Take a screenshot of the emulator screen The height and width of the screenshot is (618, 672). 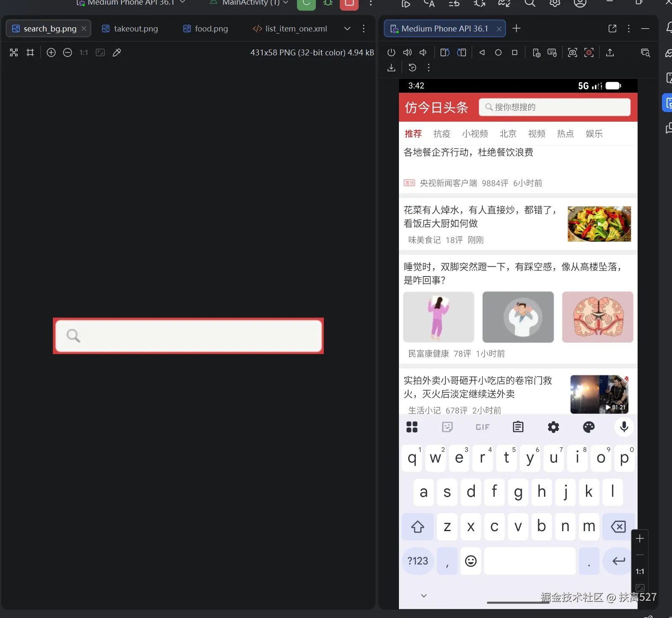coord(572,52)
